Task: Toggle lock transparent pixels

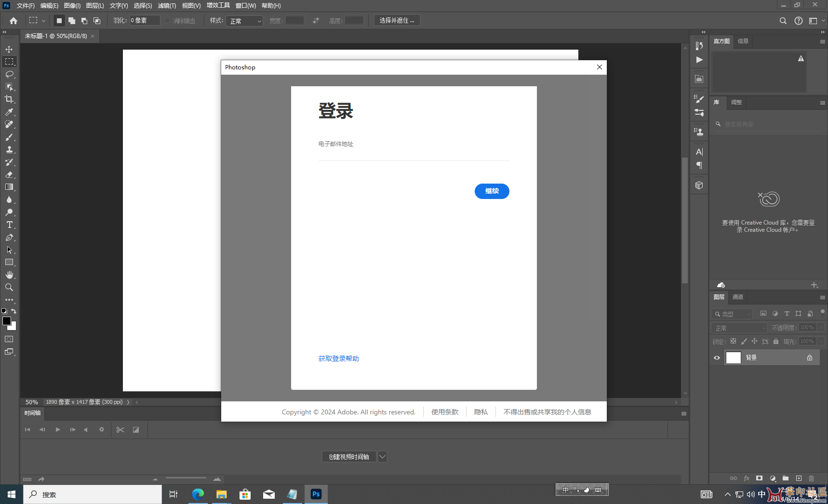Action: 733,341
